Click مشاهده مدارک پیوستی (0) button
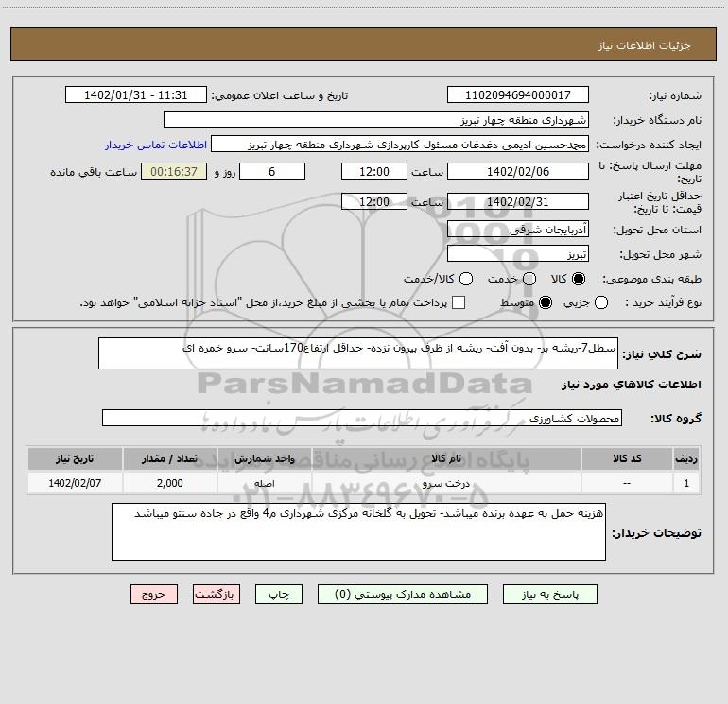The image size is (728, 704). pos(403,594)
